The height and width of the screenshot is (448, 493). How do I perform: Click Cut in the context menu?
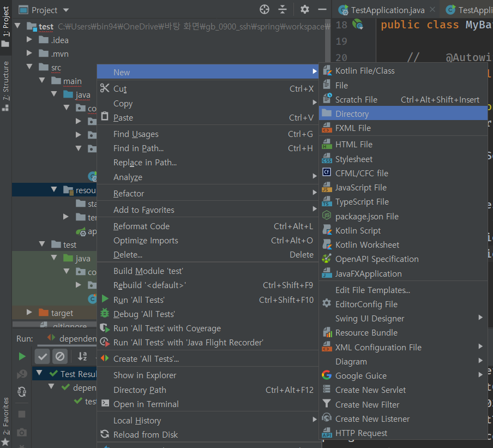coord(208,89)
